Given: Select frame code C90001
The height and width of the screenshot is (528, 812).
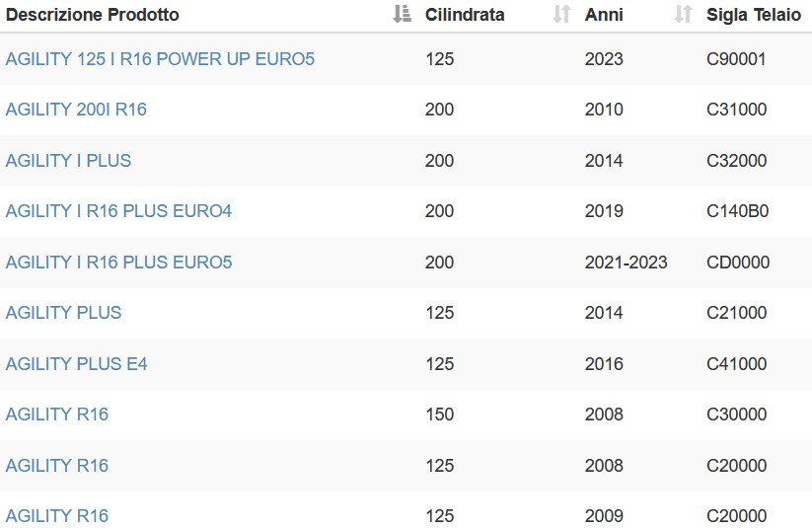Looking at the screenshot, I should (x=736, y=59).
